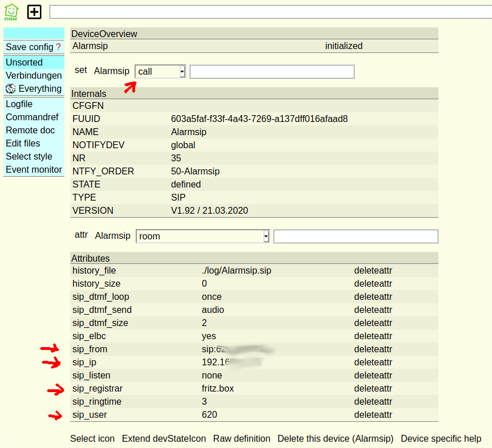Click deleteattr for sip_registrar

tap(373, 389)
